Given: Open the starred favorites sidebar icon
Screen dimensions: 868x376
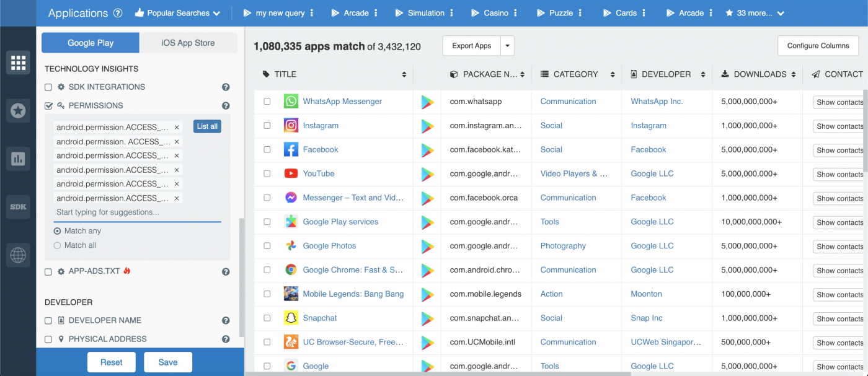Looking at the screenshot, I should (x=18, y=111).
